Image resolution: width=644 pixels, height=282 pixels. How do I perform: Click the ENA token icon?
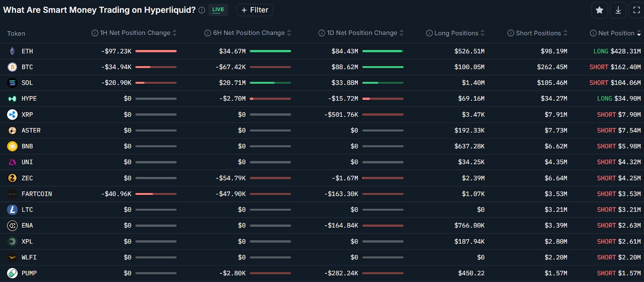[x=12, y=226]
